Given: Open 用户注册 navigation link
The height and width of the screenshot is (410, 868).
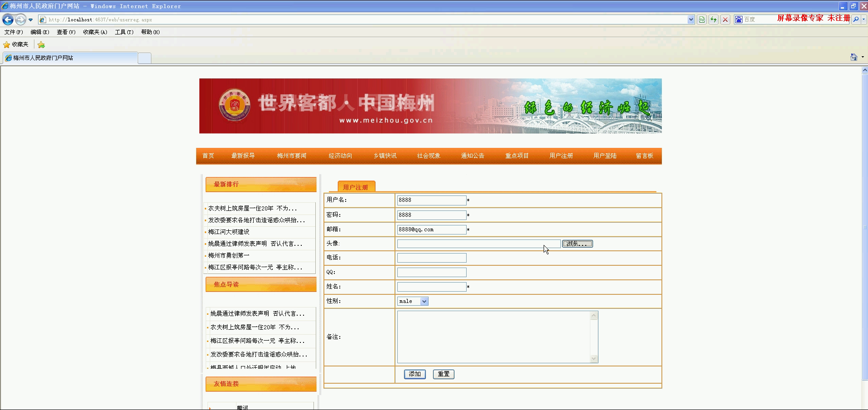Looking at the screenshot, I should 561,156.
